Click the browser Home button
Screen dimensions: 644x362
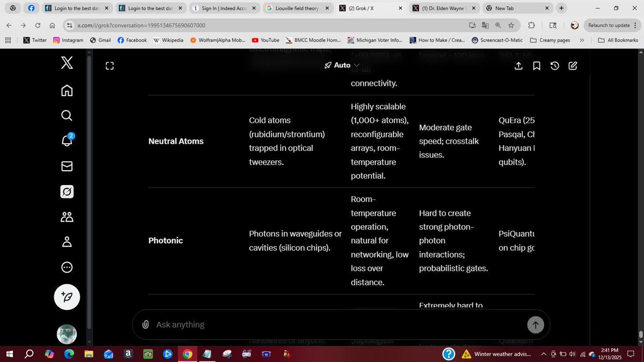point(52,25)
